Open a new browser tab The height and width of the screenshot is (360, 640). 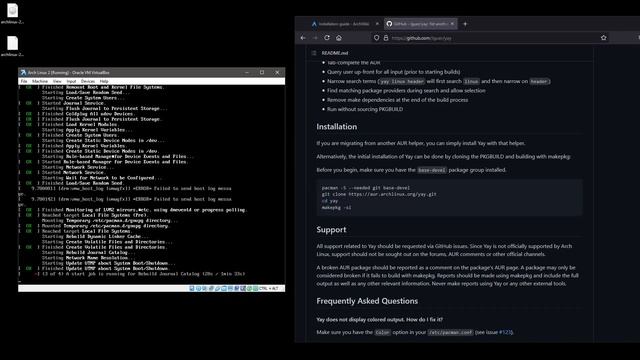click(x=465, y=24)
